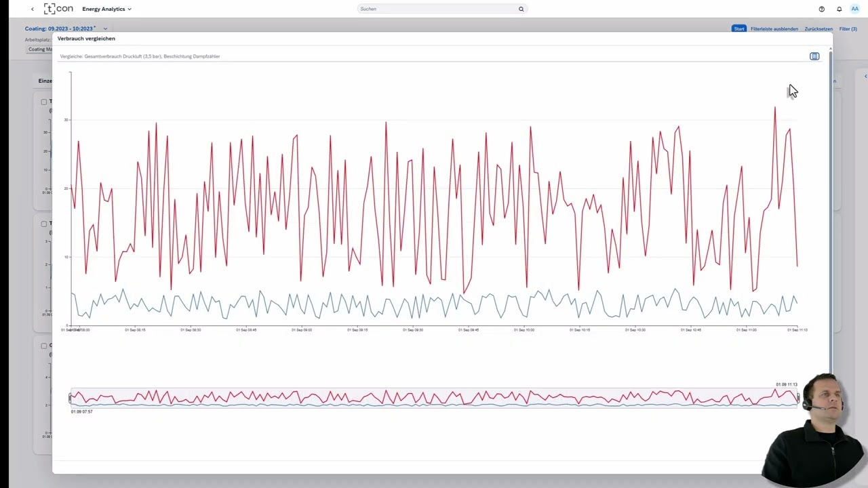Reset filters with Zurücksetzen

coord(818,28)
